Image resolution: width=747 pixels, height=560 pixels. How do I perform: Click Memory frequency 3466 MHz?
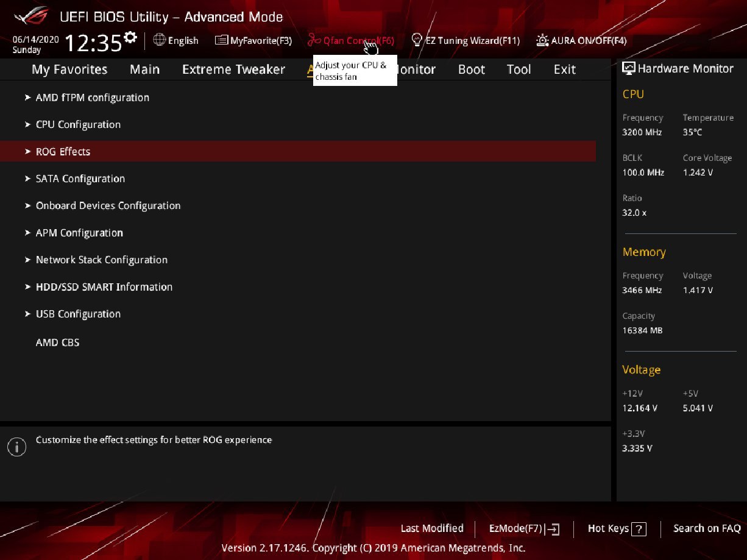pos(642,290)
